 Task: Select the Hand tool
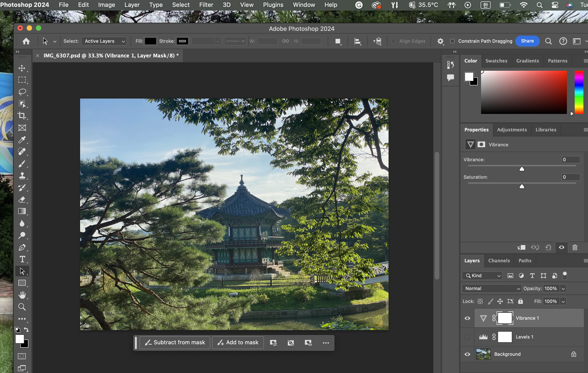coord(22,295)
